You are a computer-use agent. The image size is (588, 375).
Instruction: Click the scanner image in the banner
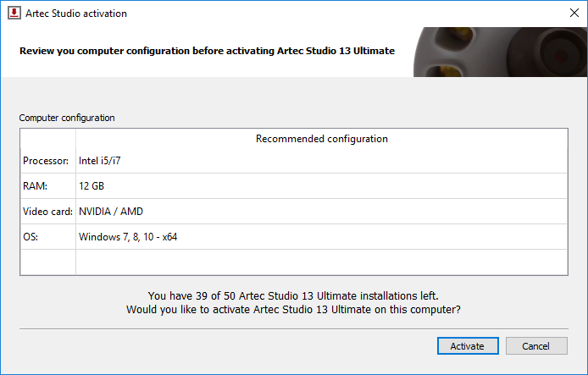(500, 52)
